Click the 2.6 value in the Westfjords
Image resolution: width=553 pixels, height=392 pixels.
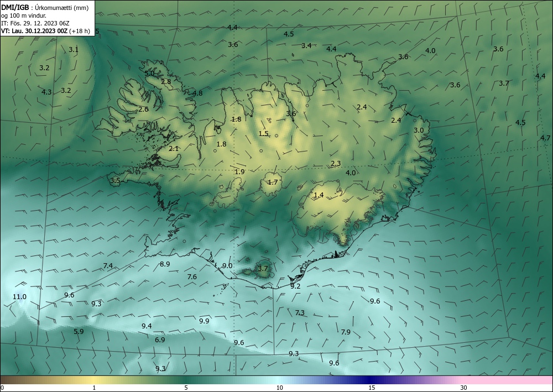coord(143,109)
